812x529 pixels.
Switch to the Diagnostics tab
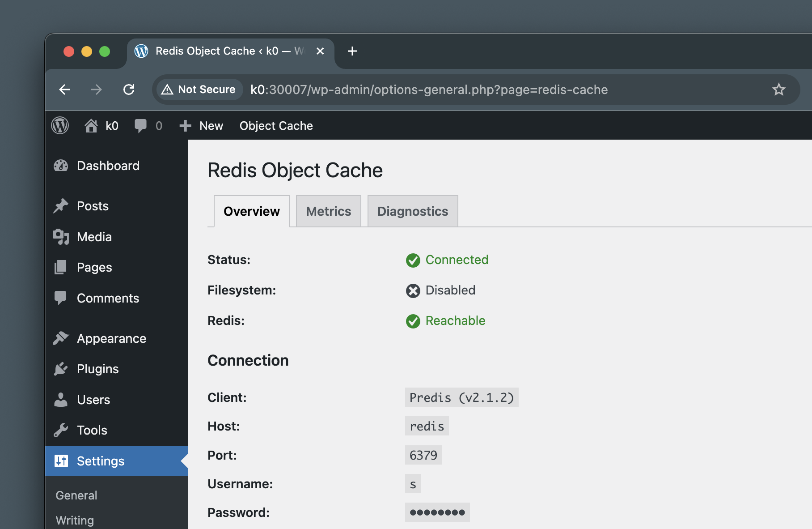412,211
